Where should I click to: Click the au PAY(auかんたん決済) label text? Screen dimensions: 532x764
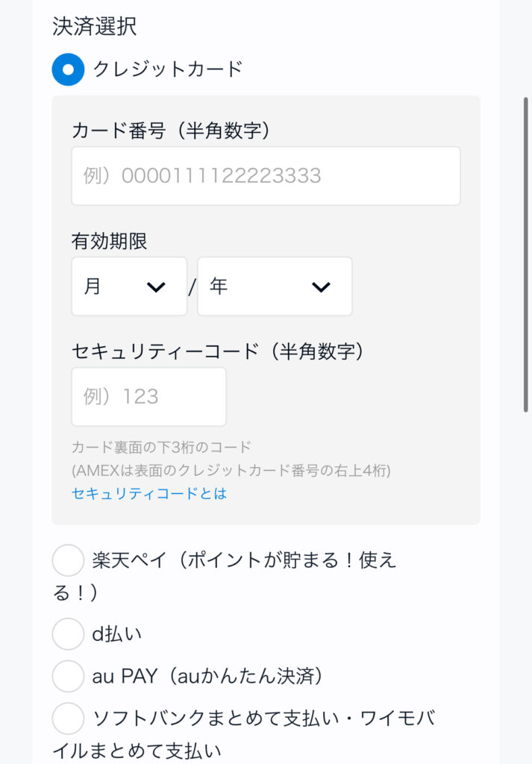(x=207, y=676)
